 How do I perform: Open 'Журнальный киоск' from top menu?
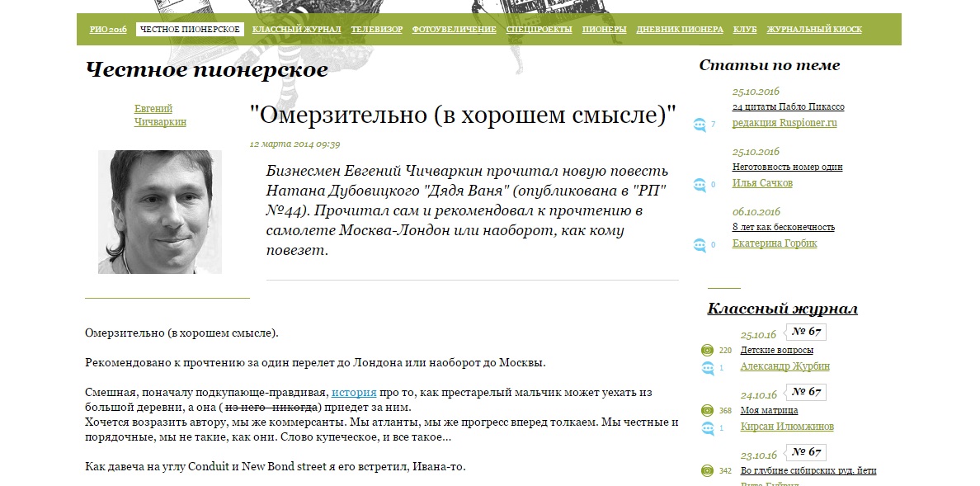tap(814, 30)
